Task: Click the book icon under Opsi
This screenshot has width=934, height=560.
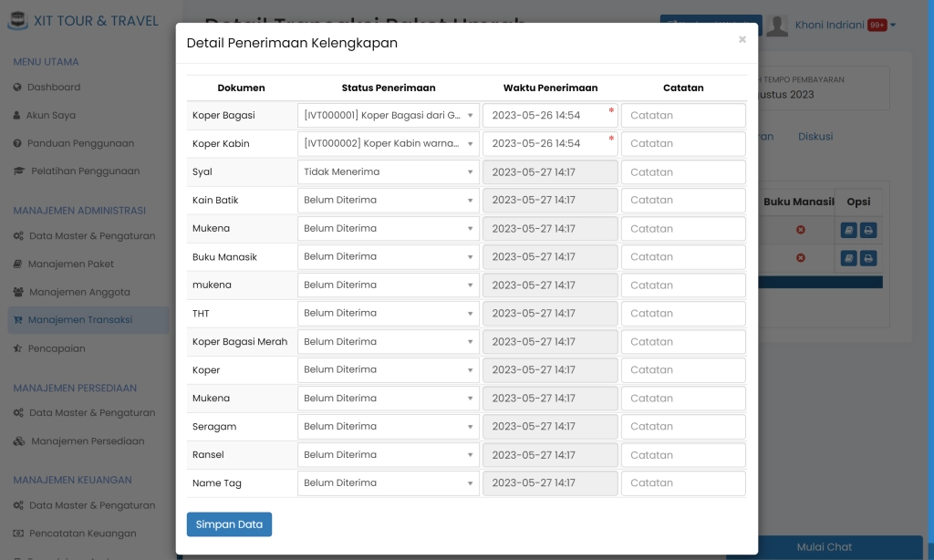Action: coord(849,230)
